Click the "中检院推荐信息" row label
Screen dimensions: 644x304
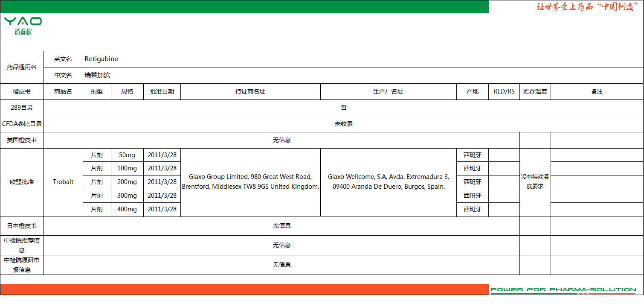click(x=22, y=245)
